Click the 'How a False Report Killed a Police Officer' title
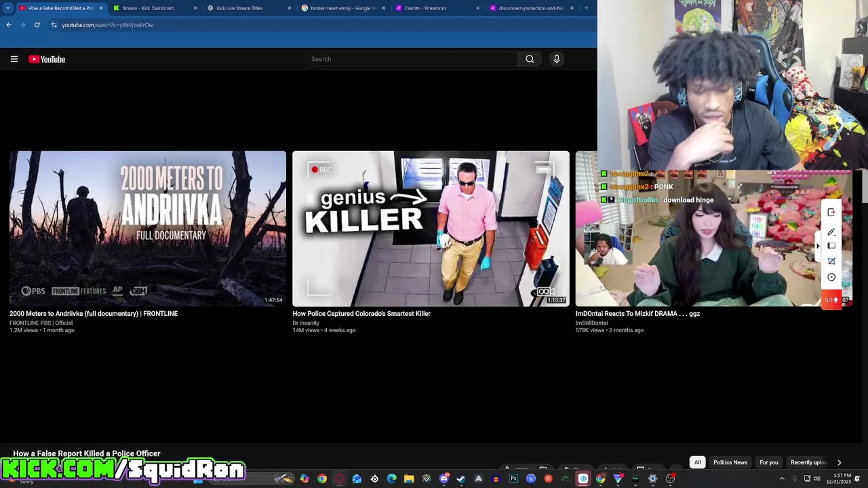This screenshot has height=488, width=868. [x=87, y=453]
